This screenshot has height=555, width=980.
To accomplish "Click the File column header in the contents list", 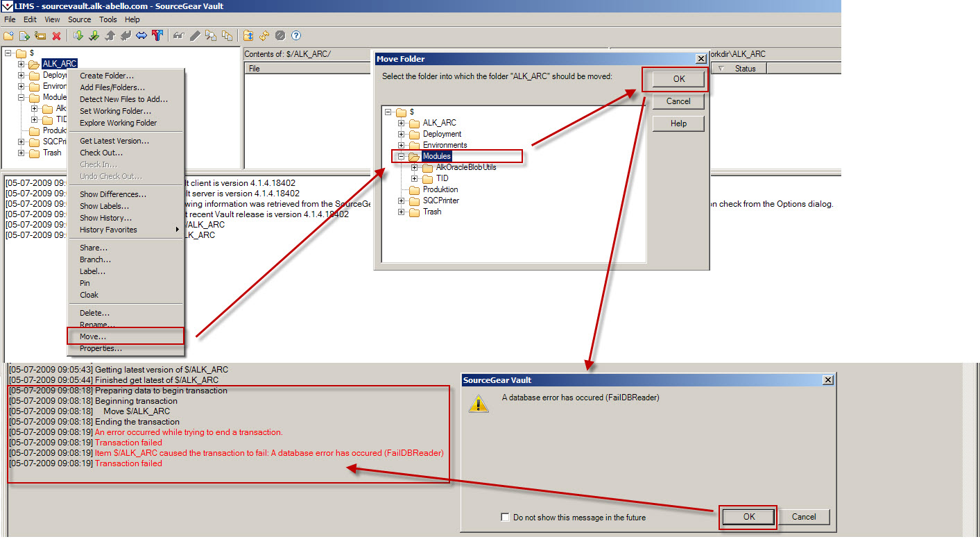I will [309, 69].
